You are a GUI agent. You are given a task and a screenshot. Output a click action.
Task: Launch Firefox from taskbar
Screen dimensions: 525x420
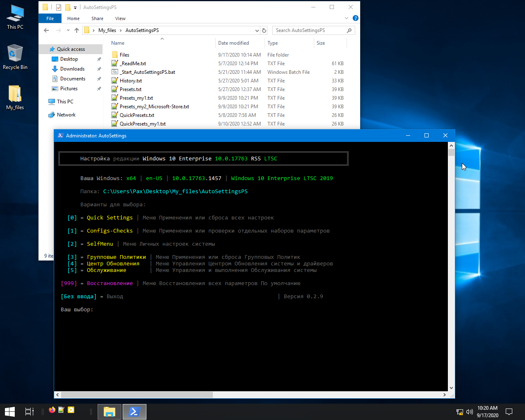(x=52, y=410)
